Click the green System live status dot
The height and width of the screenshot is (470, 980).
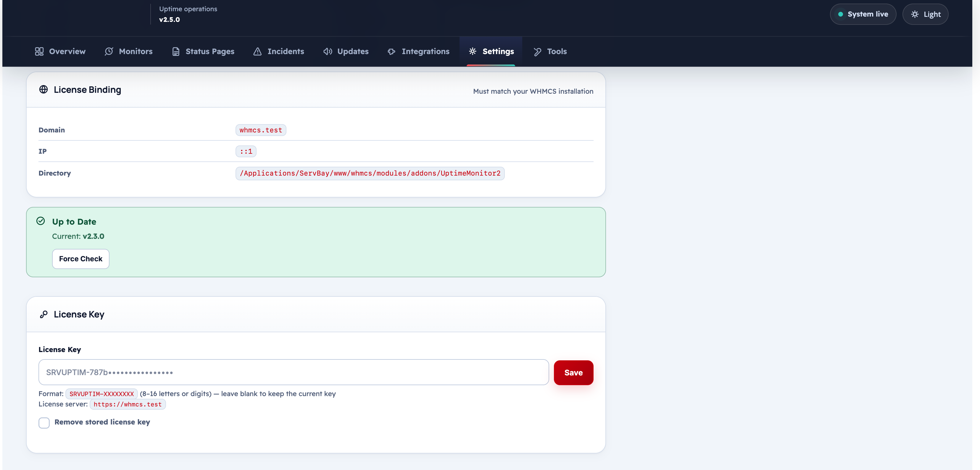coord(840,14)
